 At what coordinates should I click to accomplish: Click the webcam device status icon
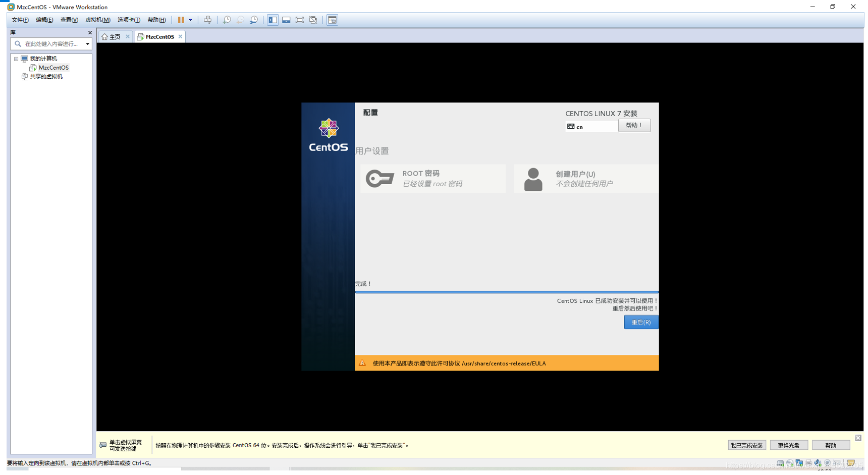827,463
